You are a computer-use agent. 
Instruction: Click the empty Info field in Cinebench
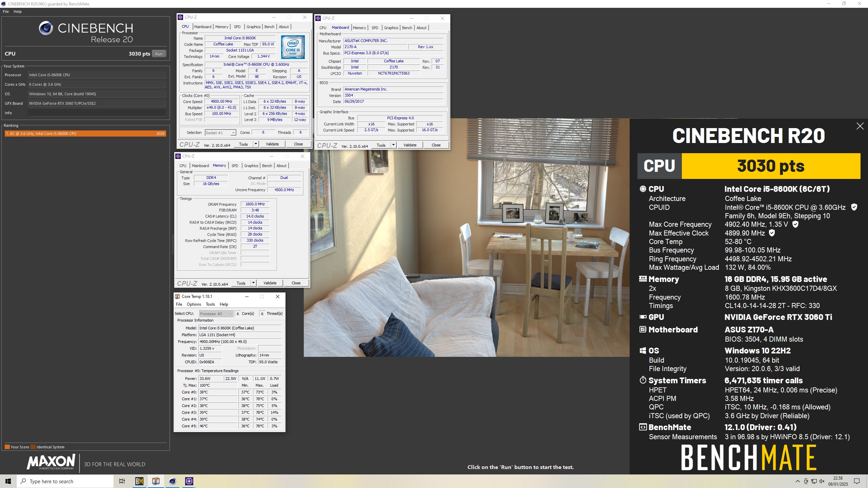click(97, 113)
